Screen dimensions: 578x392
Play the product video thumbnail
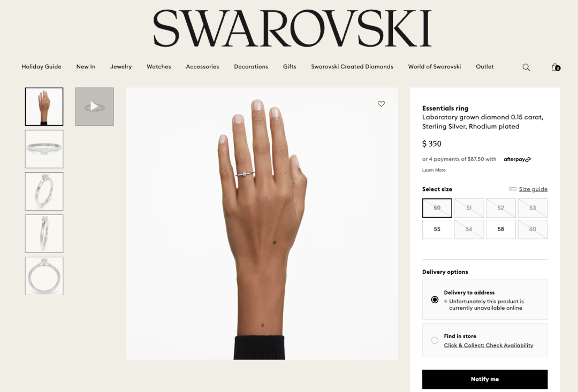95,106
